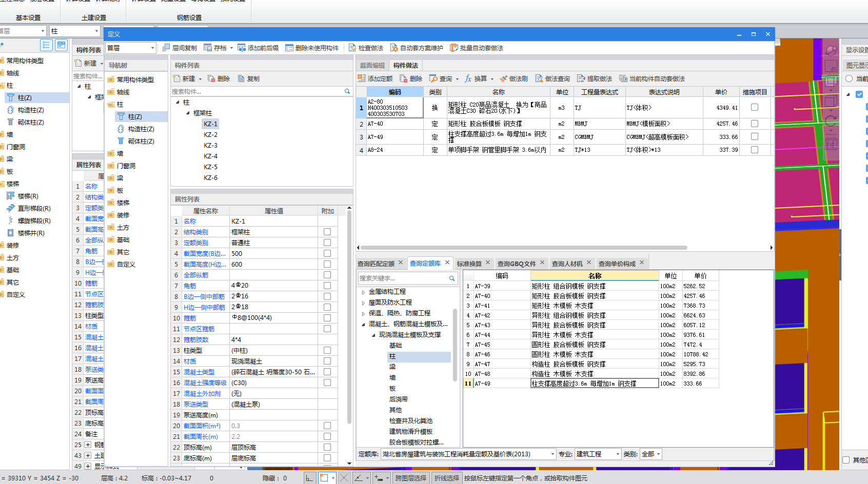Toggle 附加 checkbox for 材质 row
This screenshot has height=484, width=868.
point(327,361)
